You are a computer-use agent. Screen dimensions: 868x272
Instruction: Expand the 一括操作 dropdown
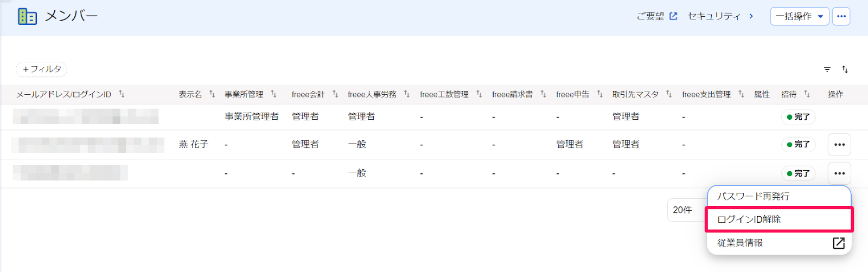tap(800, 16)
